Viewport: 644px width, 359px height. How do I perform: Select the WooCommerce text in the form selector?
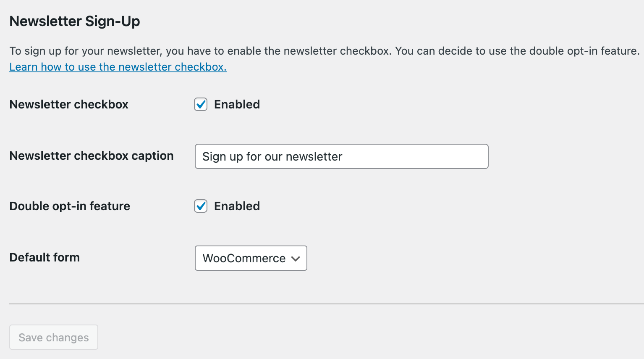click(x=244, y=258)
